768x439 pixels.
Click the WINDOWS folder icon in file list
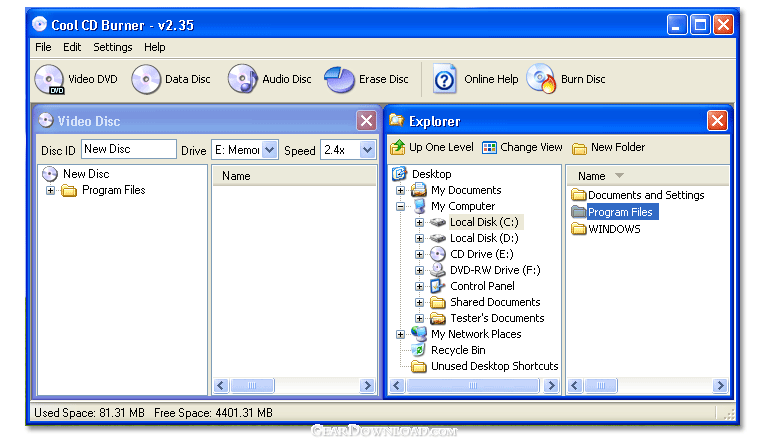tap(579, 229)
